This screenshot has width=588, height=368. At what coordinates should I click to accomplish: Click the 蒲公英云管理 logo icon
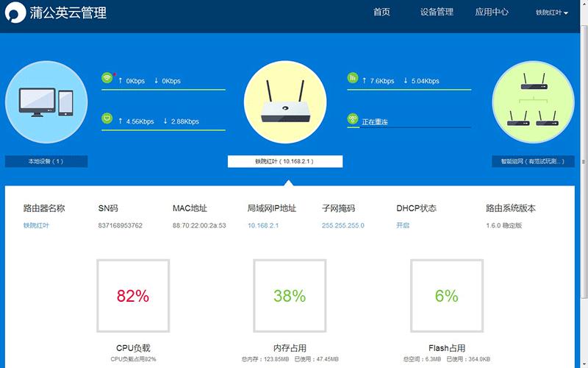coord(15,13)
